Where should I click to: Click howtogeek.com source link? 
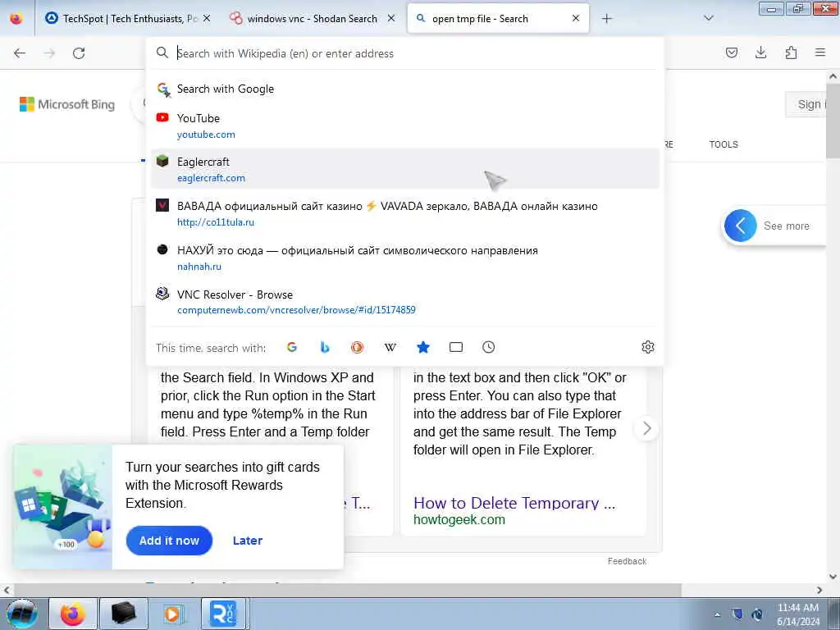(x=459, y=519)
